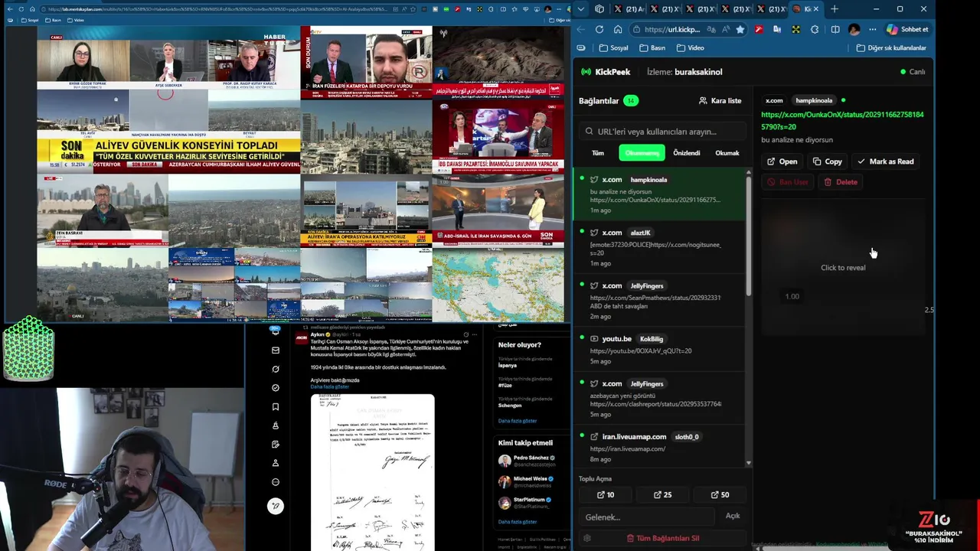Open the yellow cross-arrows extension icon
The image size is (980, 551).
tap(796, 29)
